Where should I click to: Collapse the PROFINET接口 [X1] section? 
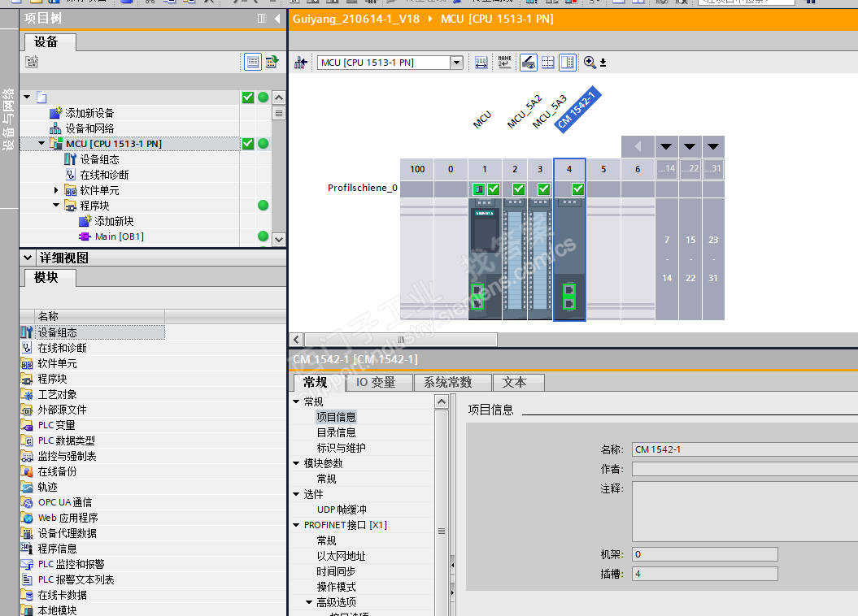(x=296, y=525)
